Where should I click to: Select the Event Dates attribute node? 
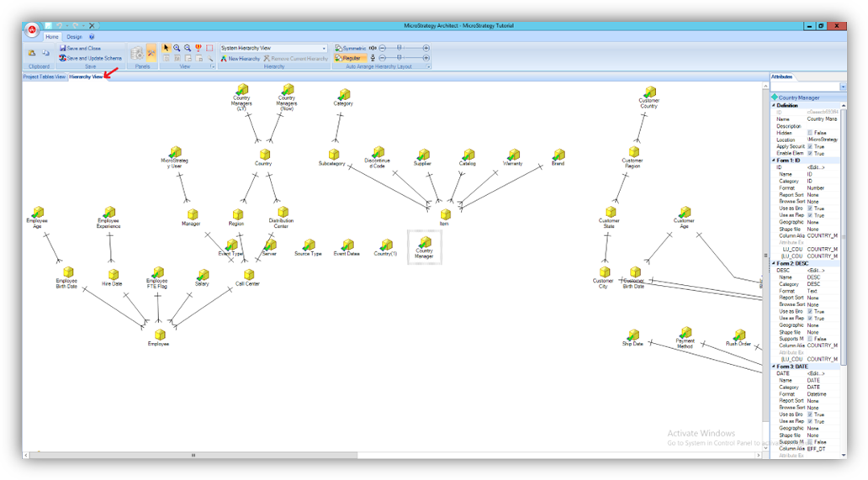(x=347, y=248)
